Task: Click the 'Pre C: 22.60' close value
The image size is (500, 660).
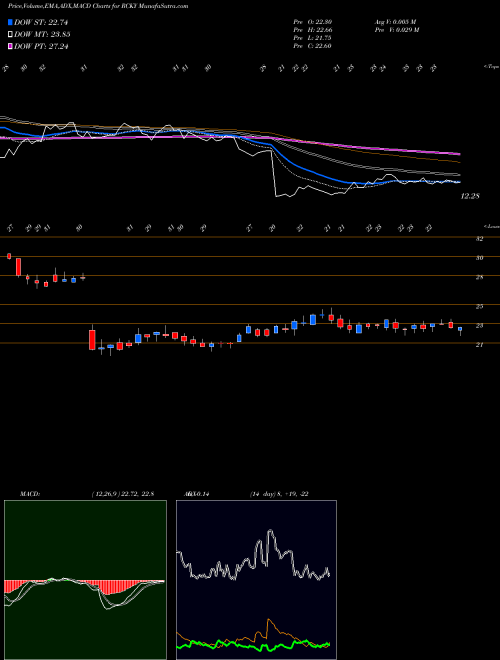Action: click(x=313, y=46)
